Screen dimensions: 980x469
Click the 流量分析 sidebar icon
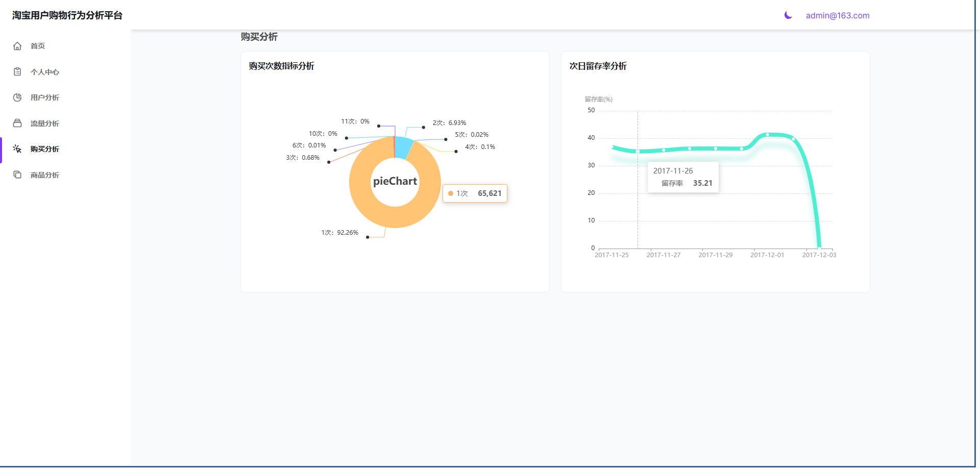coord(17,124)
